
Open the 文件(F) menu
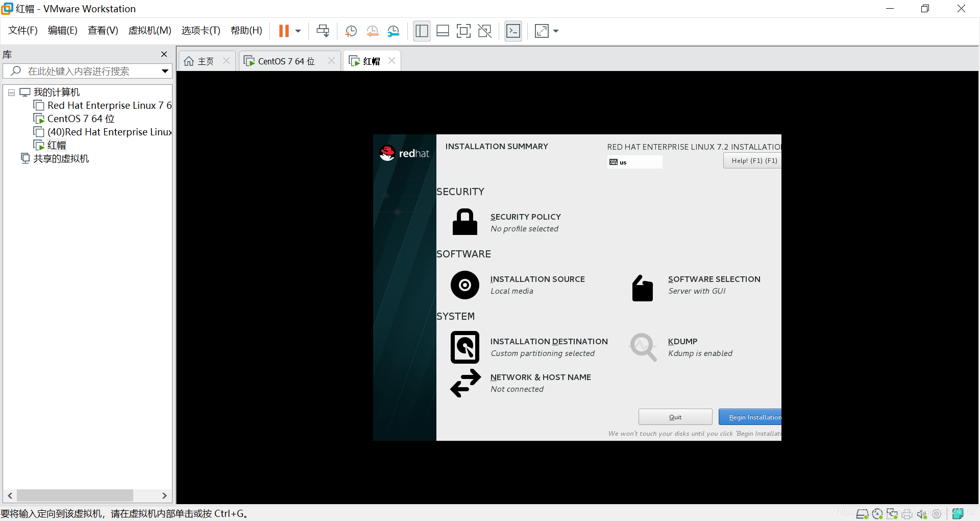(x=23, y=31)
